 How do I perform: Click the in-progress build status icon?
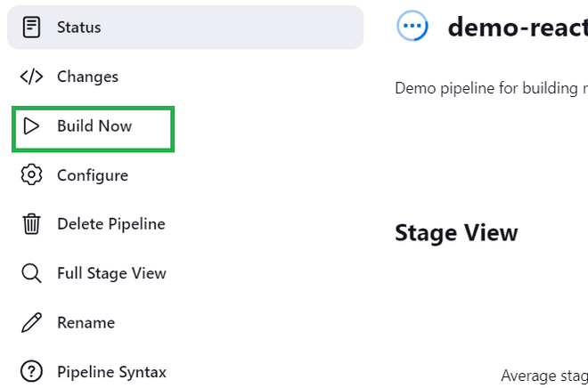click(412, 27)
